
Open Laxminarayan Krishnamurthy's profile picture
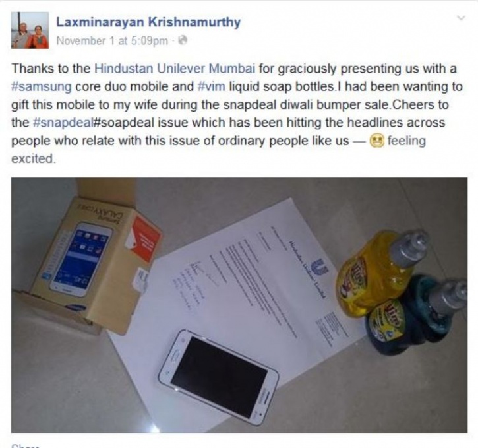click(30, 30)
